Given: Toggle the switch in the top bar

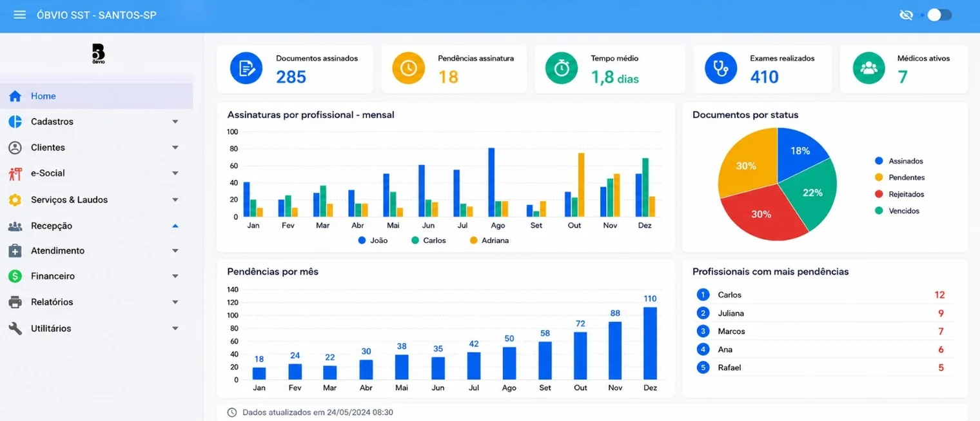Looking at the screenshot, I should coord(939,15).
